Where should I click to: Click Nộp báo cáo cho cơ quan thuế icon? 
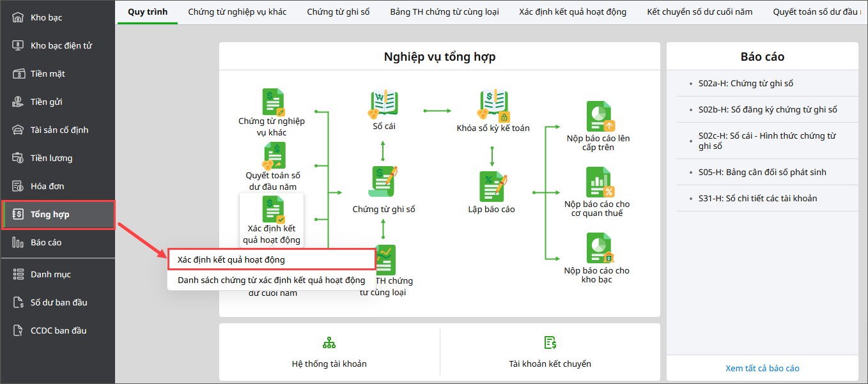[600, 183]
